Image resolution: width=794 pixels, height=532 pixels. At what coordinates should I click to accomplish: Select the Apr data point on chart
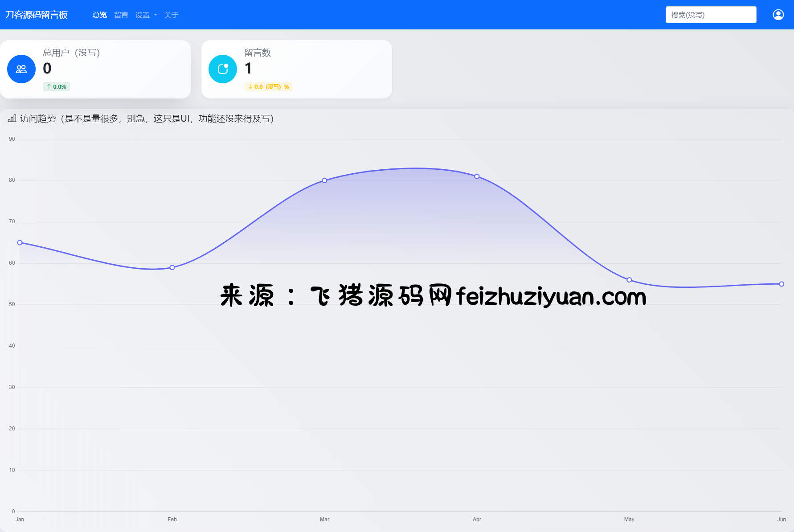click(x=477, y=176)
